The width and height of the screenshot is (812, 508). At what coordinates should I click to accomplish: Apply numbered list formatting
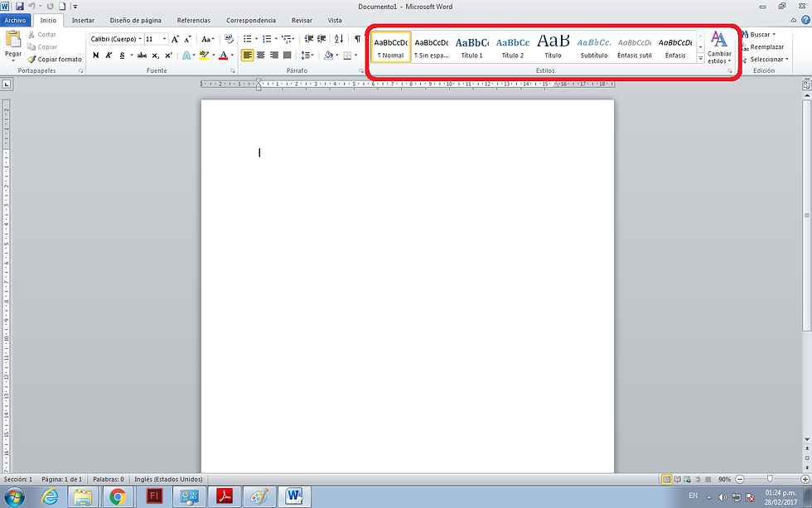coord(267,39)
